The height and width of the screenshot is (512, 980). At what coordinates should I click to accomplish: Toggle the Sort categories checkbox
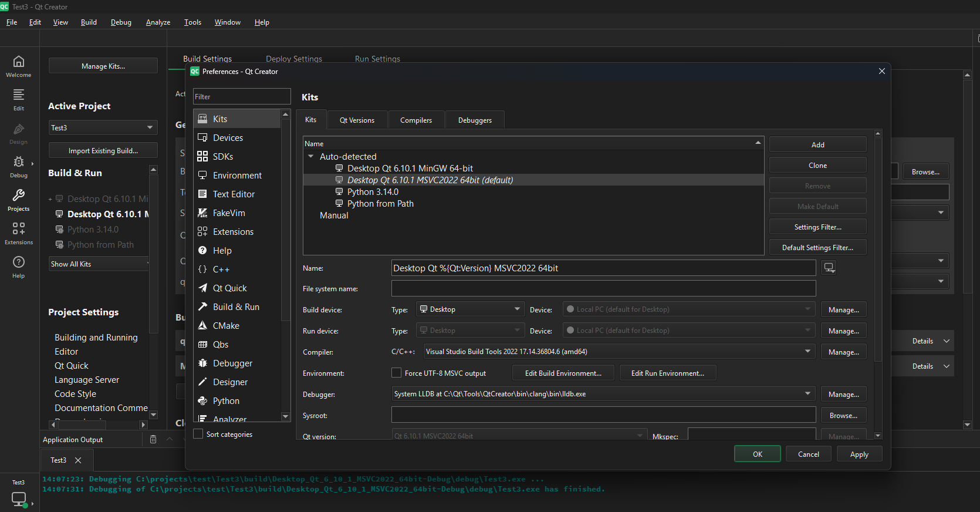click(198, 434)
